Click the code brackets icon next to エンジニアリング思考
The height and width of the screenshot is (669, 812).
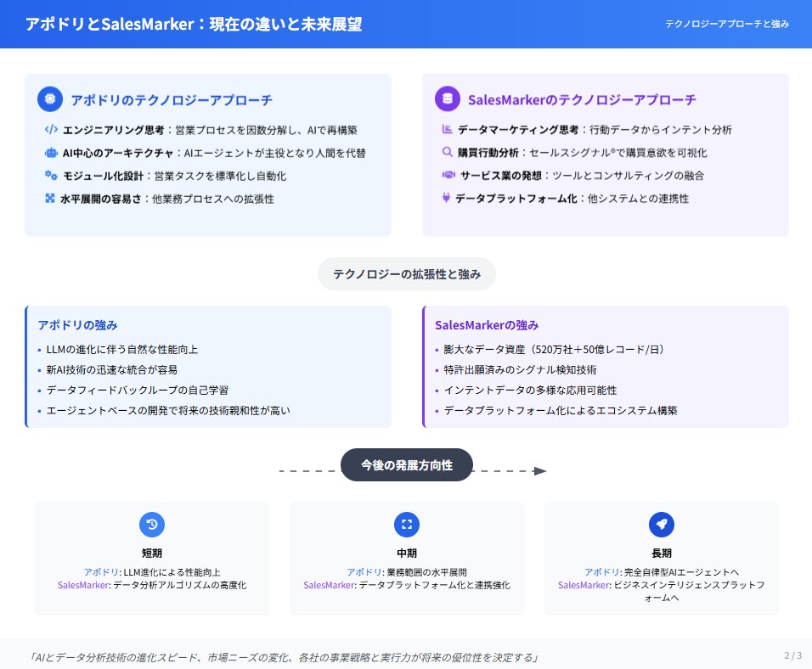[51, 129]
